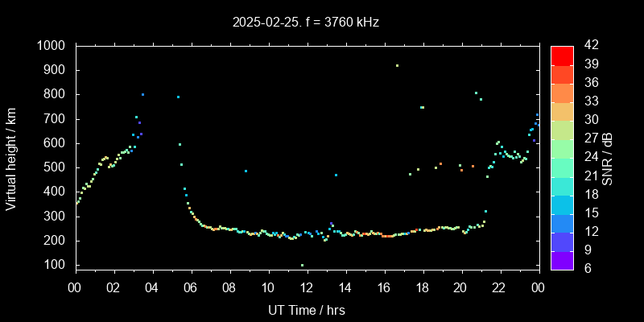Click the 1000 tick label on height axis
This screenshot has width=644, height=322.
[52, 46]
